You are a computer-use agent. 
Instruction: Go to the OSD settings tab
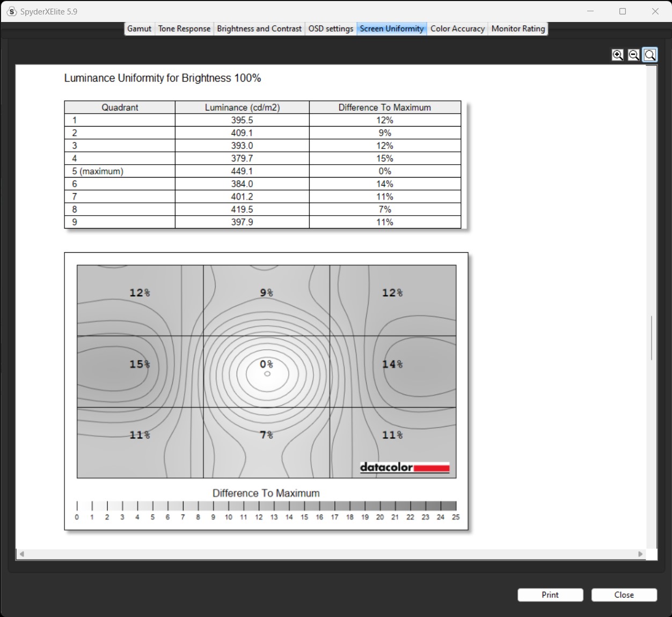[331, 28]
